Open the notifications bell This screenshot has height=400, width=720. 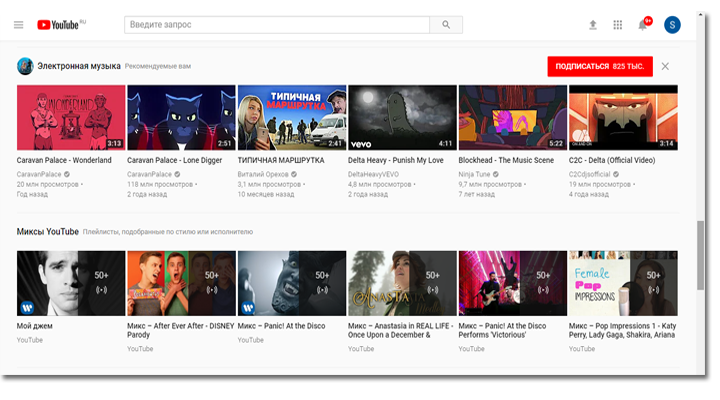pos(643,25)
